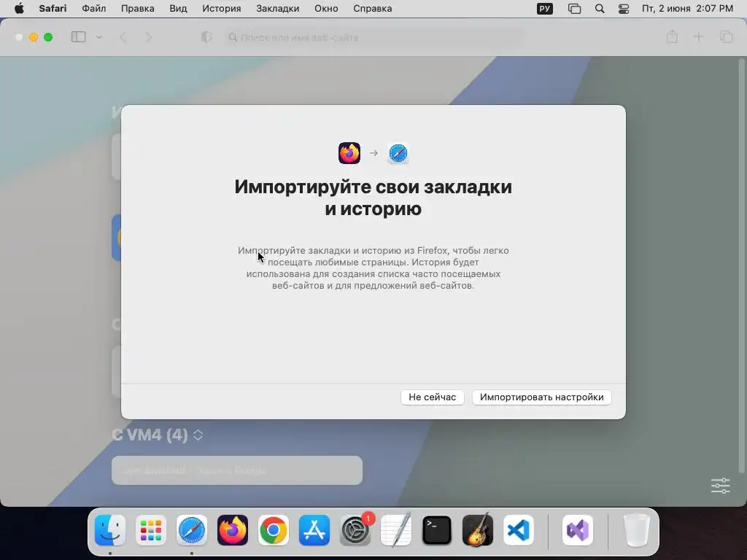Screen dimensions: 747x560
Task: Launch Google Chrome from the Dock
Action: pos(274,530)
